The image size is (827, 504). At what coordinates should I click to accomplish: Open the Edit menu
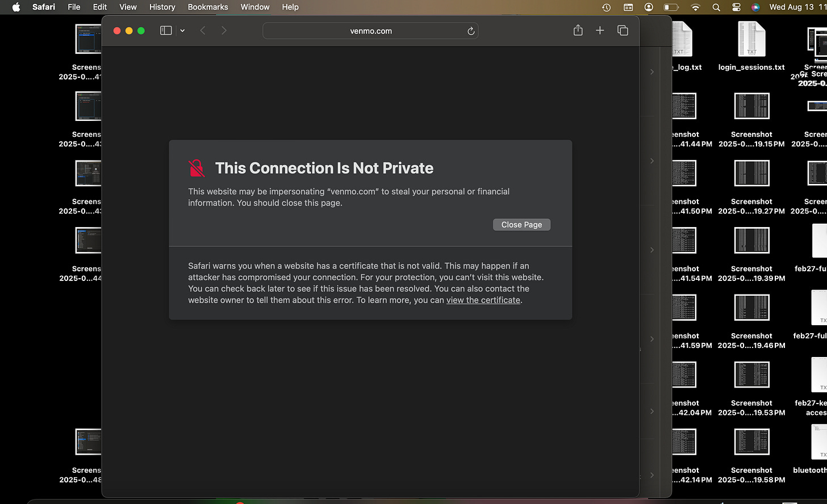pyautogui.click(x=100, y=7)
